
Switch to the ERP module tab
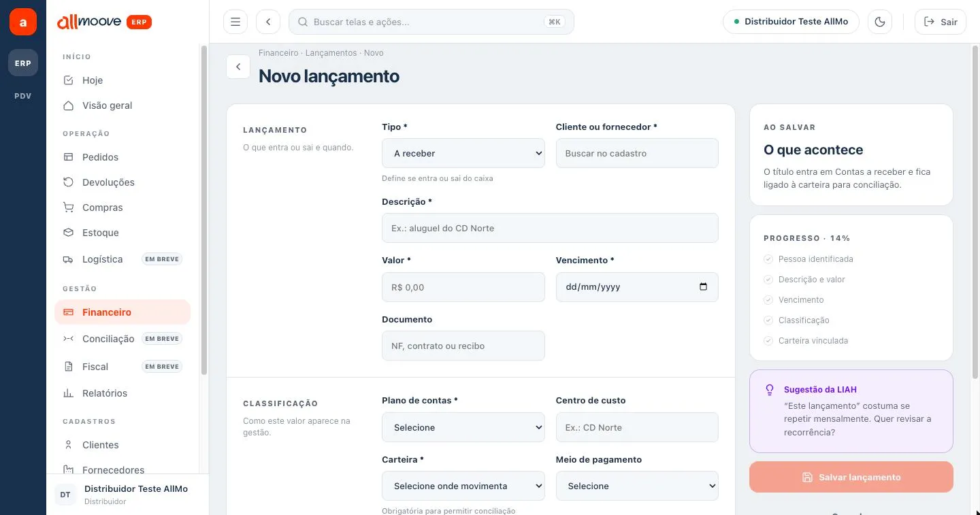point(23,63)
